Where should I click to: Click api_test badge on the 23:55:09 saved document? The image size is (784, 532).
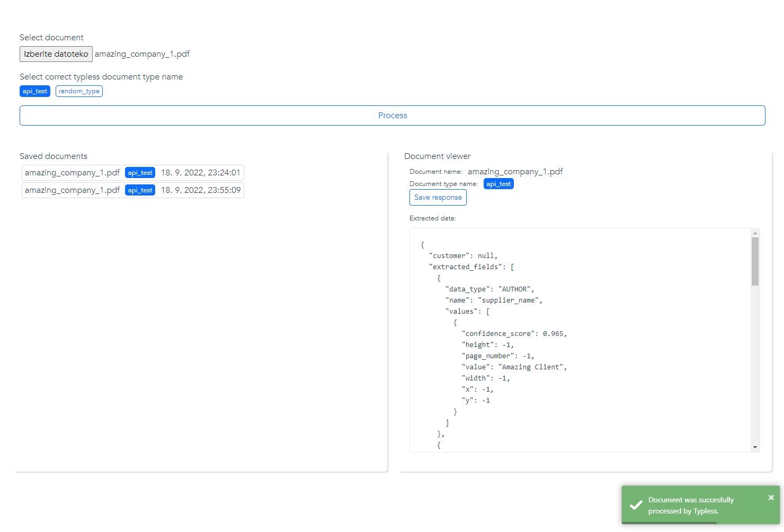tap(140, 190)
